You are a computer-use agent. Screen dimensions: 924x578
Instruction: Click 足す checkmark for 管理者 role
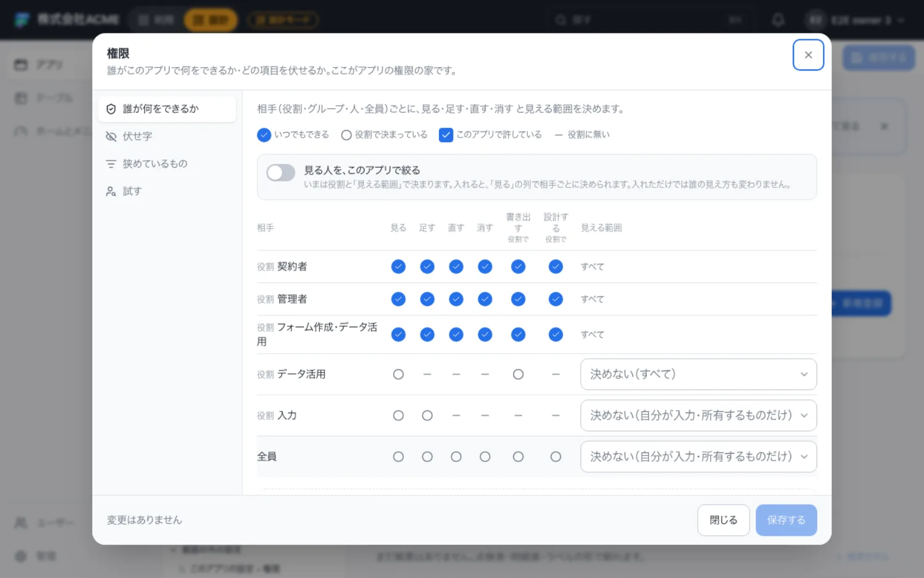[x=427, y=299]
